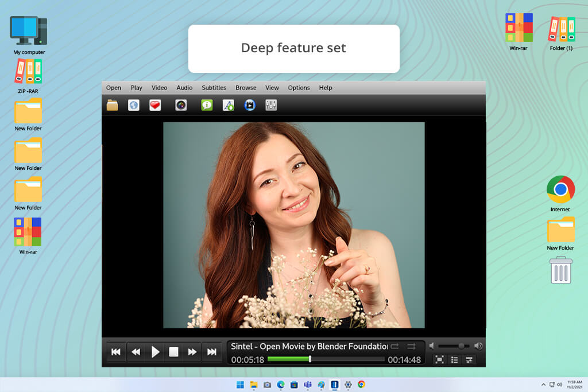
Task: Toggle fullscreen mode button
Action: pos(439,360)
